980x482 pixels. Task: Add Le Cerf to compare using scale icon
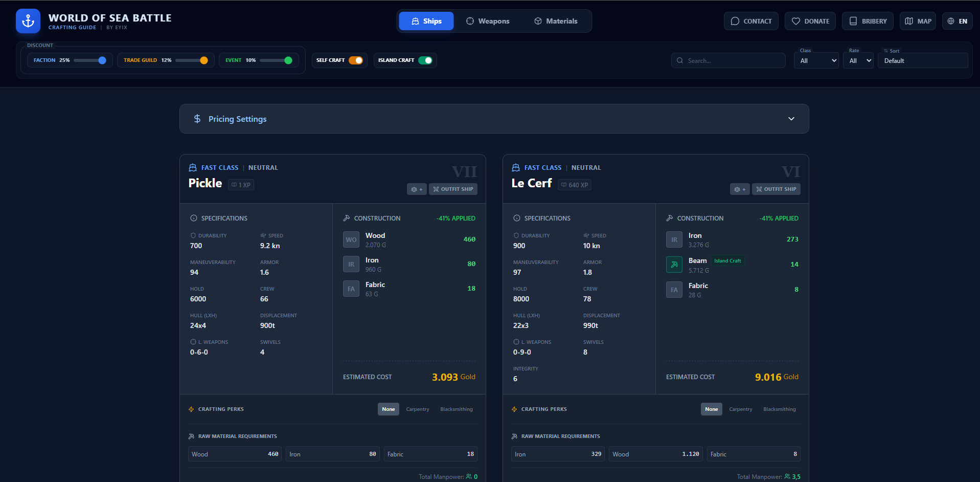(740, 189)
